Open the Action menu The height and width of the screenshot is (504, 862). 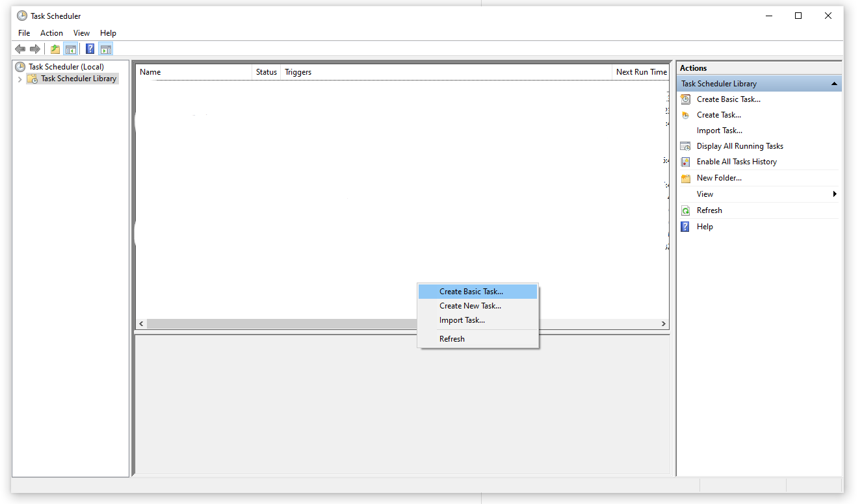[51, 32]
